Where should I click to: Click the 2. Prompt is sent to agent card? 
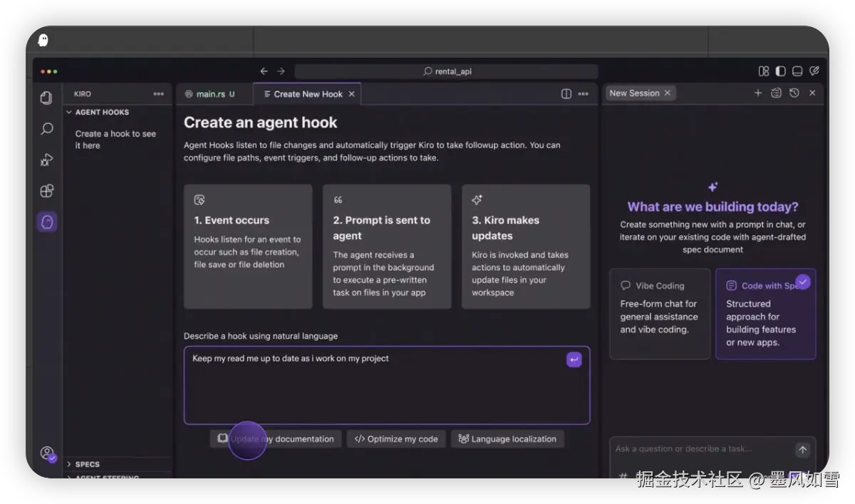pos(387,246)
